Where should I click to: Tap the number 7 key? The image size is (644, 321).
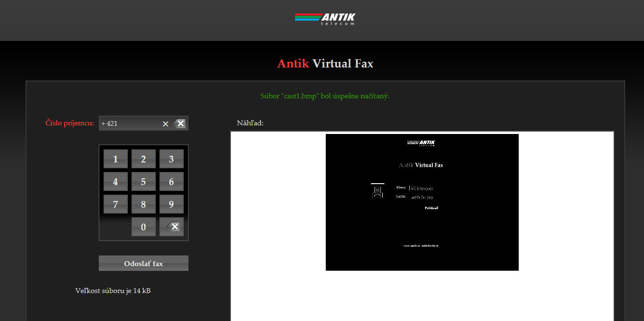tap(115, 204)
